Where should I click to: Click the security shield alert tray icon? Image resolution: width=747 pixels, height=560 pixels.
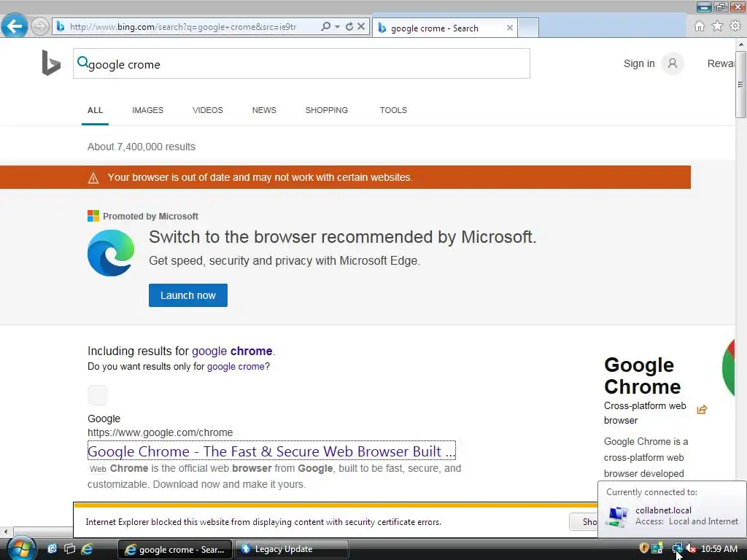coord(643,548)
